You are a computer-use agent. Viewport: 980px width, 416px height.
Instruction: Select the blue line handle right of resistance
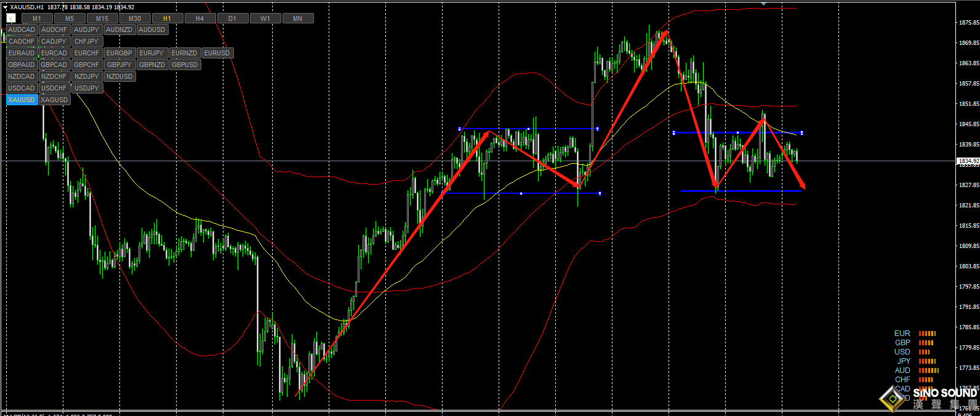pos(801,133)
